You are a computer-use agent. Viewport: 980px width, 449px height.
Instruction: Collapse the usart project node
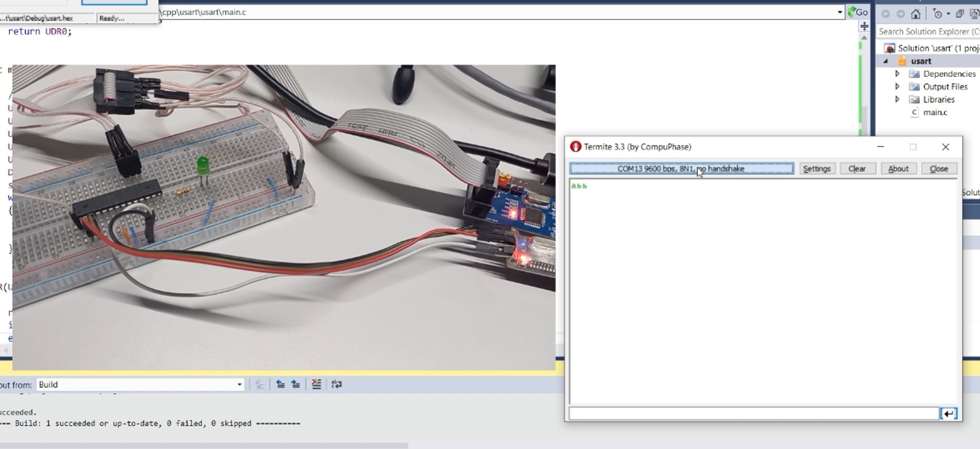click(x=885, y=61)
